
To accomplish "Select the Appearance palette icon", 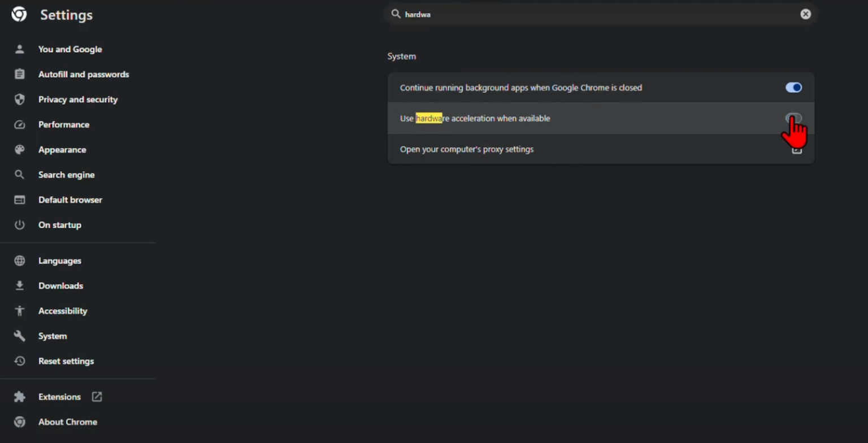I will [19, 149].
